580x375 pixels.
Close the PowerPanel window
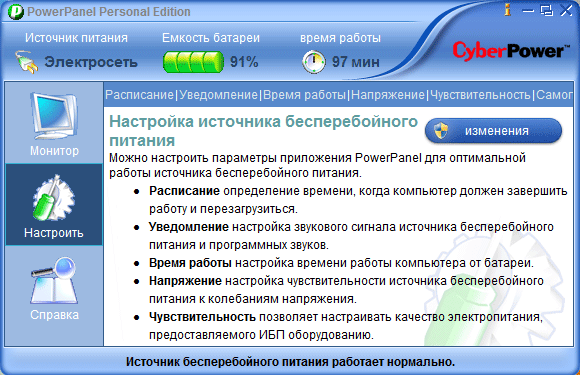pyautogui.click(x=566, y=10)
